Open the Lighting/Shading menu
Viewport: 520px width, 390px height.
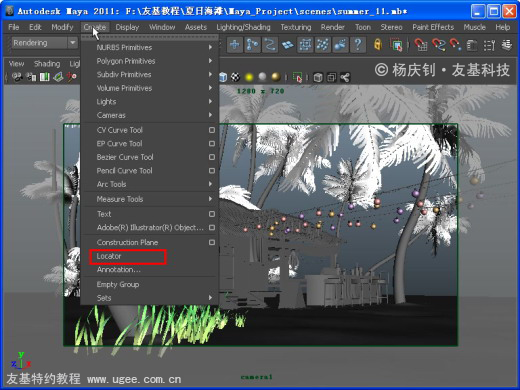point(243,27)
